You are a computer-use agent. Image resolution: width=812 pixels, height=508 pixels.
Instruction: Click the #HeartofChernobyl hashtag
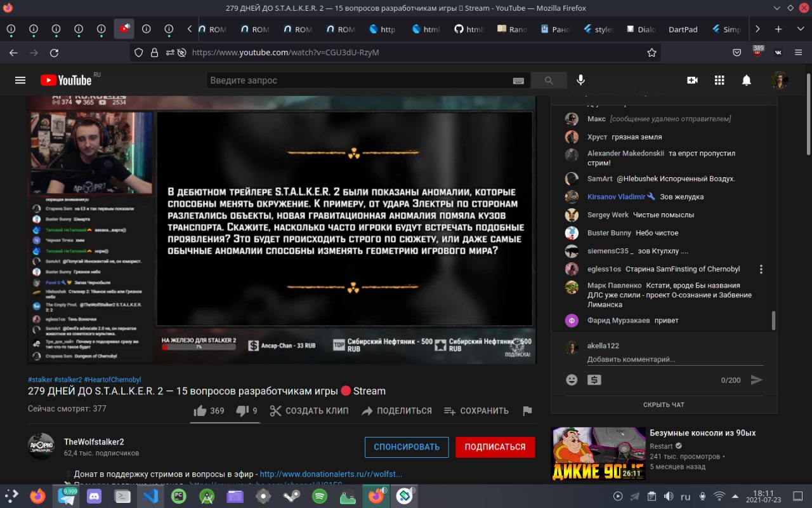[112, 380]
